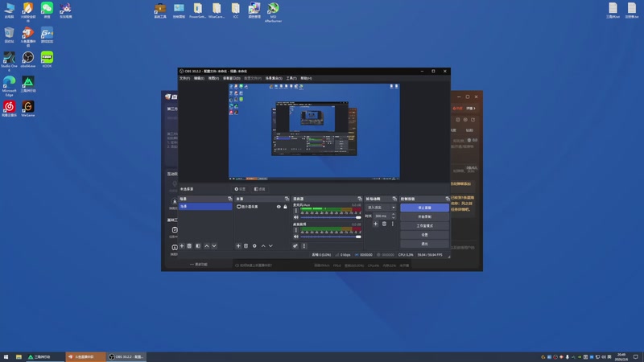
Task: Remove the transition with the trash icon
Action: [385, 224]
